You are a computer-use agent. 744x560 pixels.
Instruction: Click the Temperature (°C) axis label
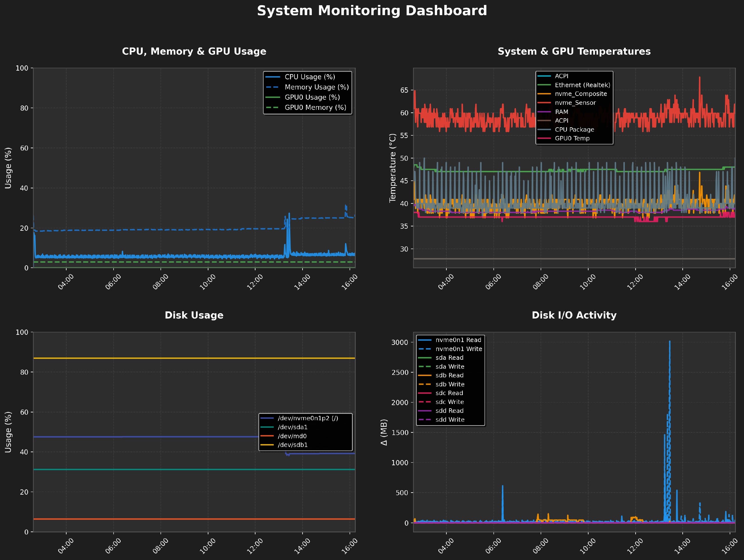[393, 168]
